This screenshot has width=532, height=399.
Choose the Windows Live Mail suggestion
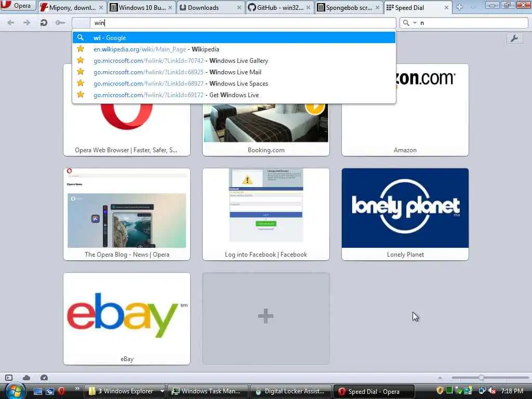pos(234,72)
